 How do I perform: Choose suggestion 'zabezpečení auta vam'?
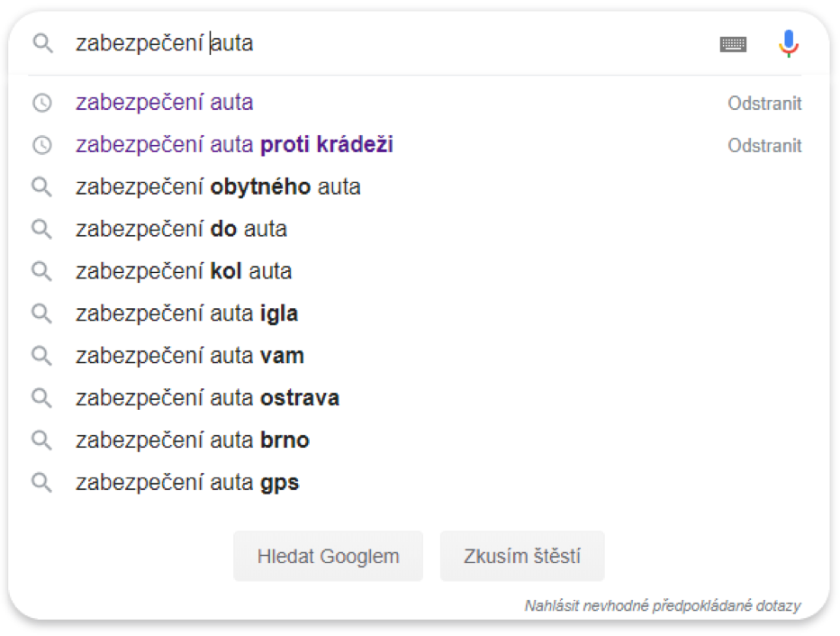click(x=190, y=357)
